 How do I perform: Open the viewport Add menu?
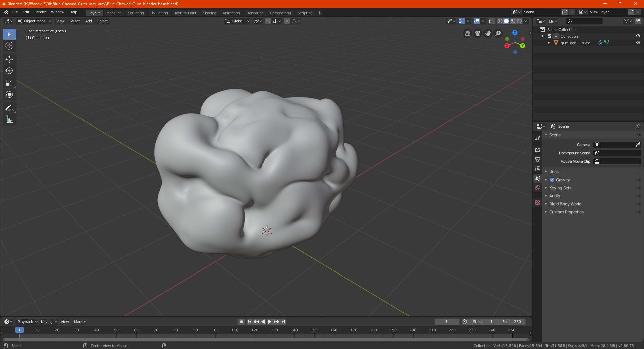[x=88, y=21]
